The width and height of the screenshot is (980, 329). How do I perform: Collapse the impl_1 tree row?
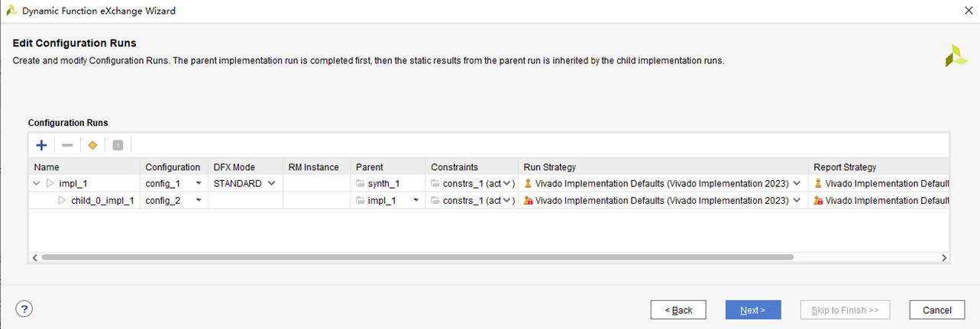37,183
